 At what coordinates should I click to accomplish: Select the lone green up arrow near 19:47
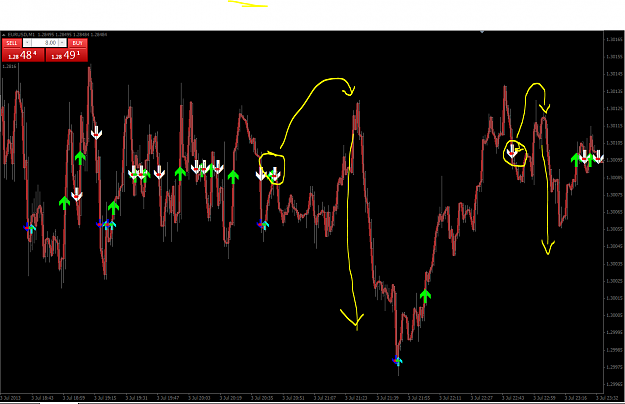tap(180, 173)
